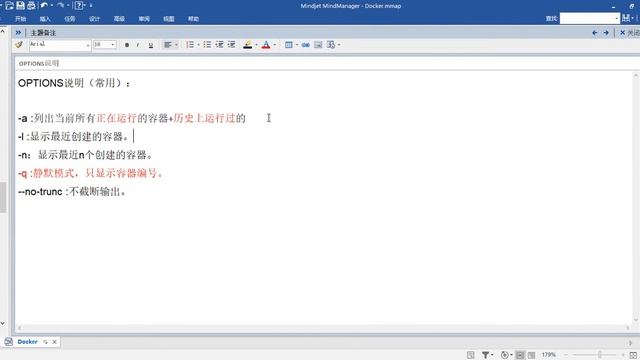640x360 pixels.
Task: Apply text highlight color
Action: coord(248,45)
